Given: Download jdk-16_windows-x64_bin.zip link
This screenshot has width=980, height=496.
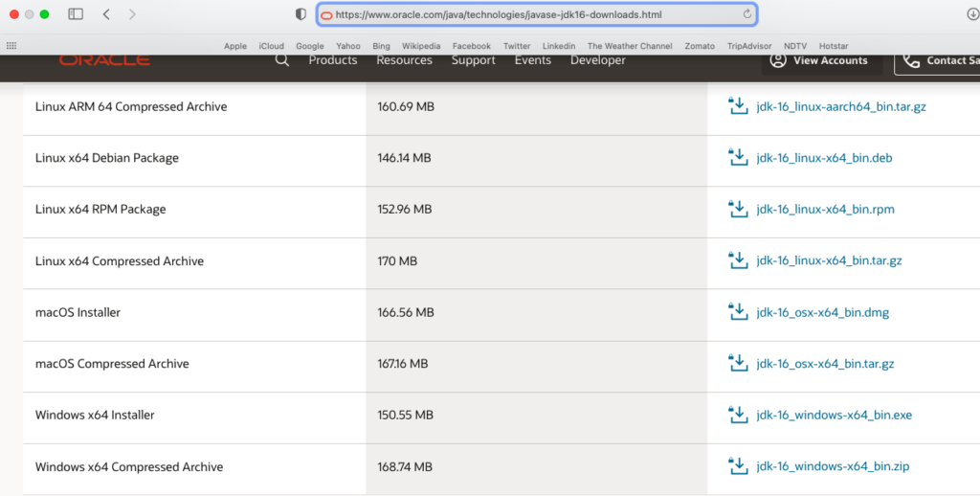Looking at the screenshot, I should (833, 466).
